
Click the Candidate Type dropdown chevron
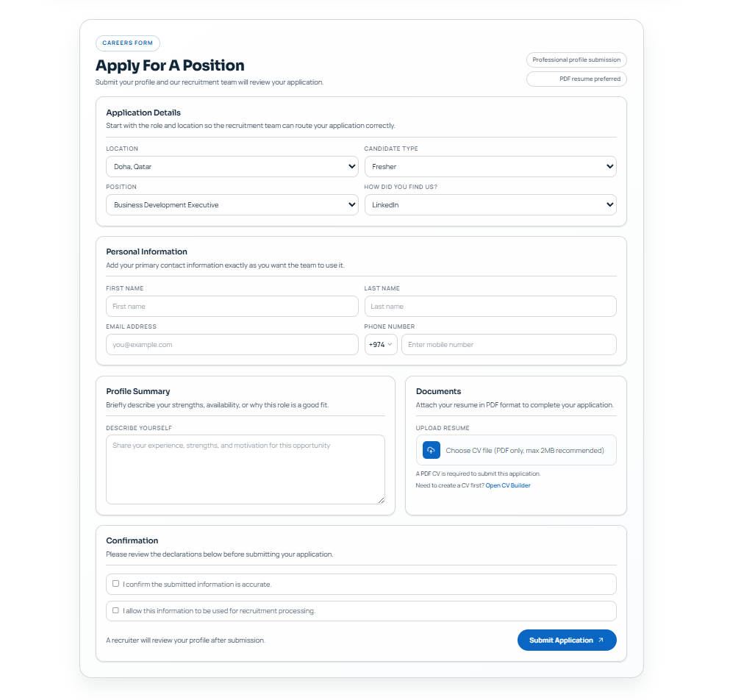(609, 166)
